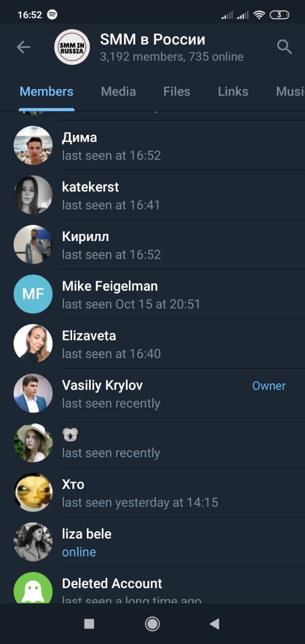Tap the Spotify icon in status bar

click(52, 15)
